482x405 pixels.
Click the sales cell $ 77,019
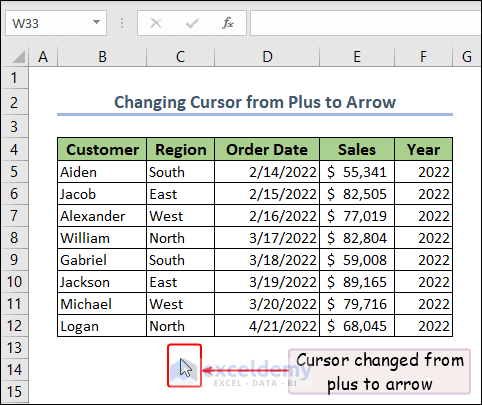357,216
